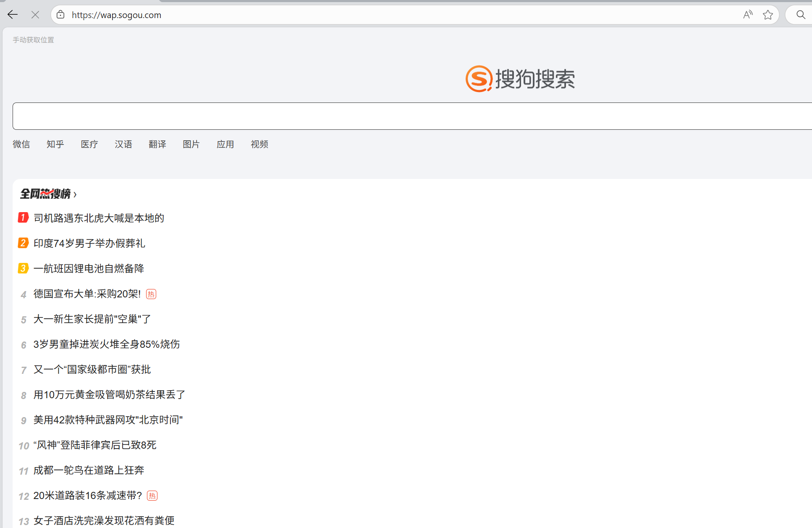Add page to favorites with the star icon
The width and height of the screenshot is (812, 528).
click(x=768, y=15)
